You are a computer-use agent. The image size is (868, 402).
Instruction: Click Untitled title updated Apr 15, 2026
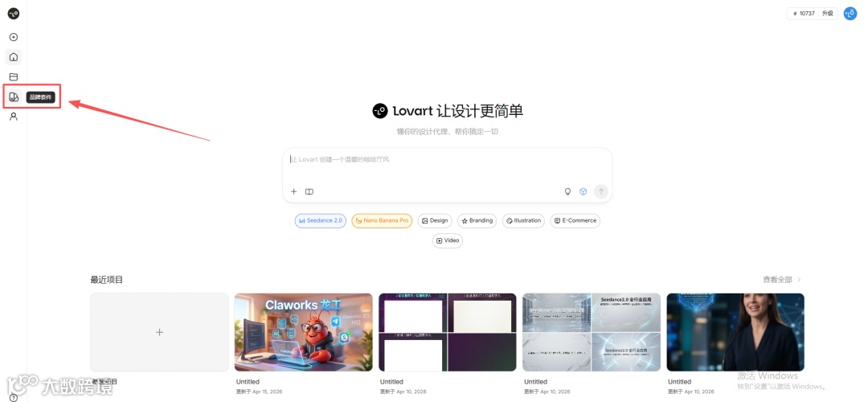248,382
